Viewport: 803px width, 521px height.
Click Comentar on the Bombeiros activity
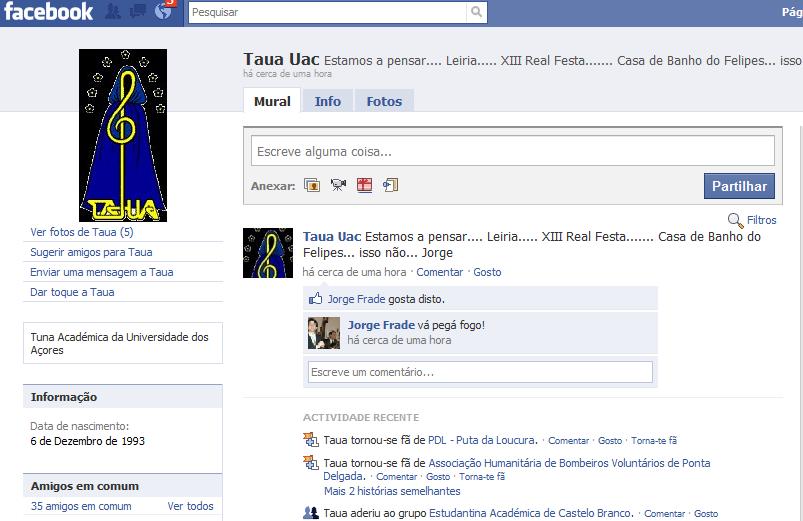[x=396, y=476]
